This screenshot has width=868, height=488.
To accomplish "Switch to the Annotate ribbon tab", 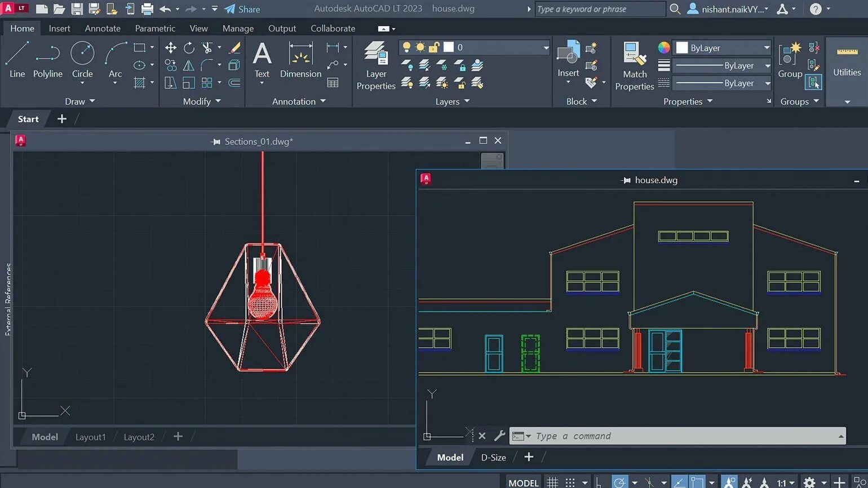I will [103, 28].
